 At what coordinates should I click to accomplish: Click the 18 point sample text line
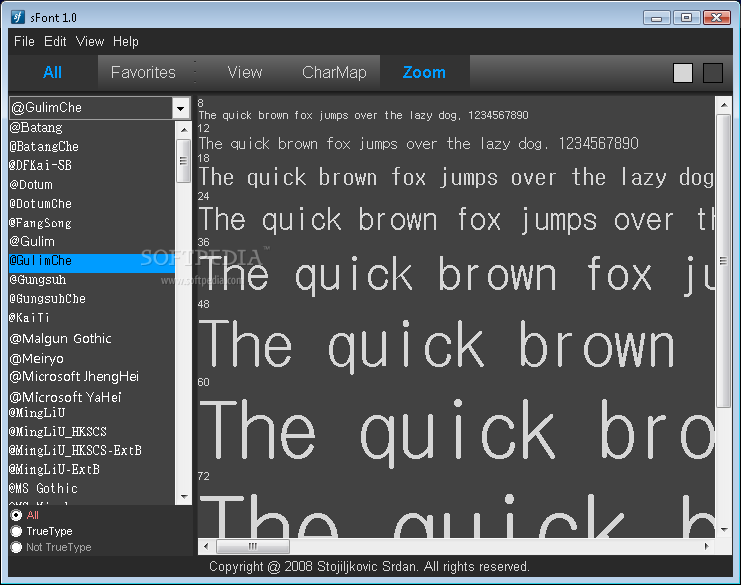456,178
